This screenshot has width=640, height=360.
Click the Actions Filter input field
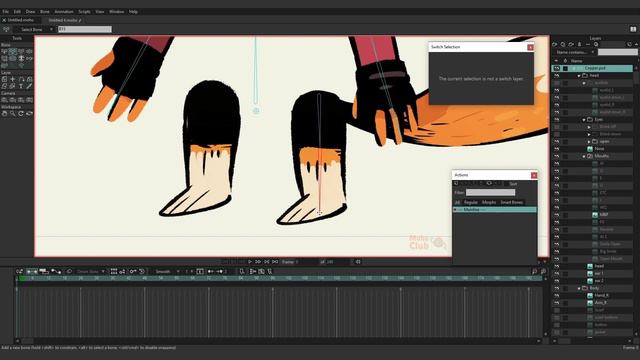click(x=490, y=192)
